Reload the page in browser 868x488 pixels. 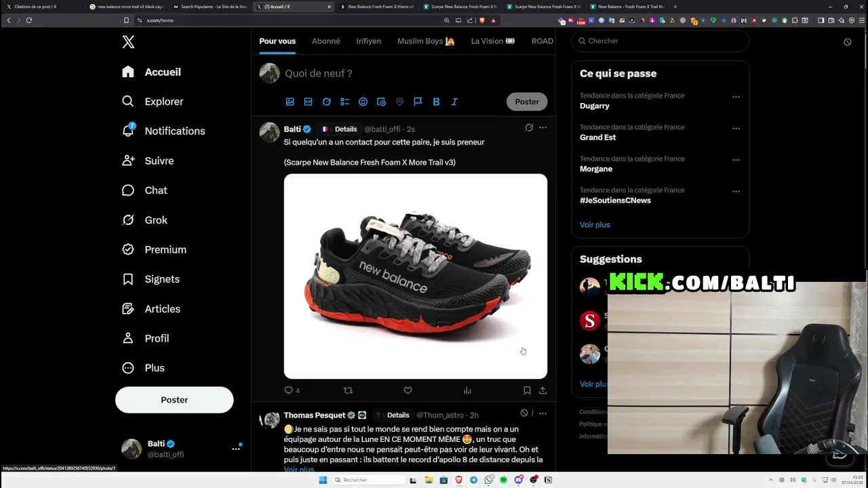29,20
